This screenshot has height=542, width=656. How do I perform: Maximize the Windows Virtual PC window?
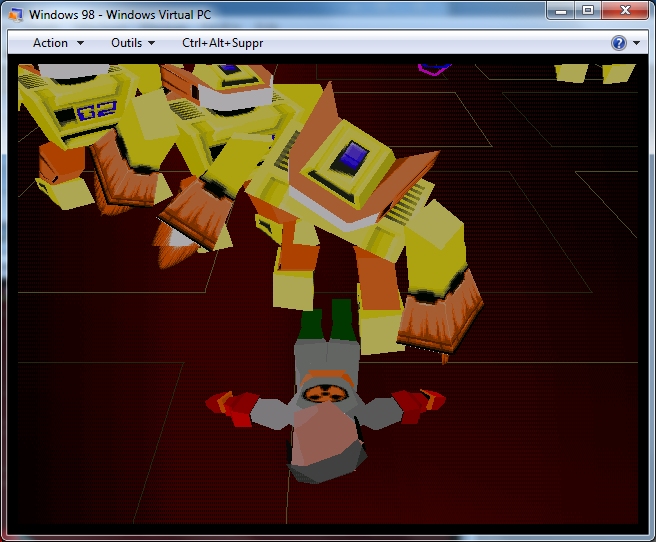point(588,11)
